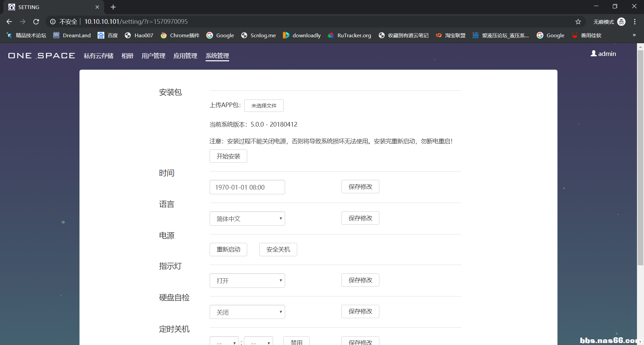Viewport: 644px width, 345px height.
Task: Bookmark this page with star icon
Action: click(x=578, y=22)
